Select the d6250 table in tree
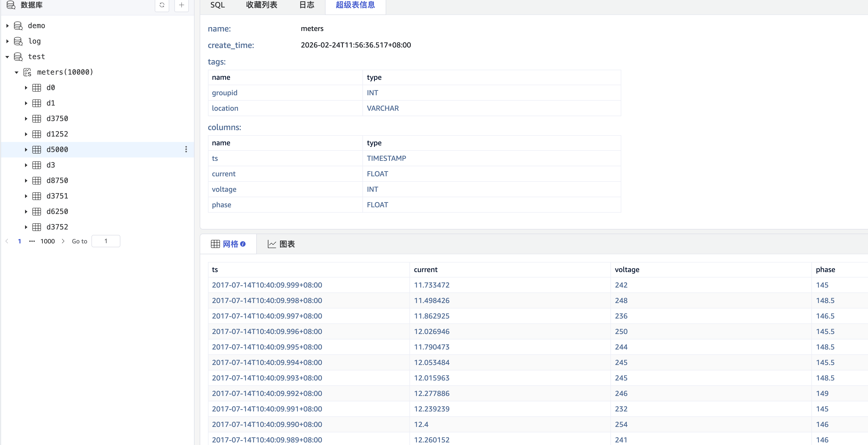868x445 pixels. (57, 211)
